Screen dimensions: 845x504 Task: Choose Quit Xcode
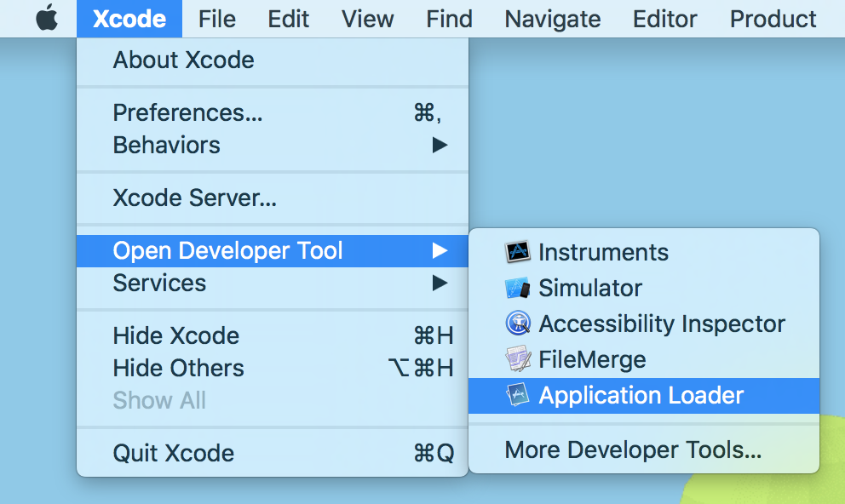point(273,453)
